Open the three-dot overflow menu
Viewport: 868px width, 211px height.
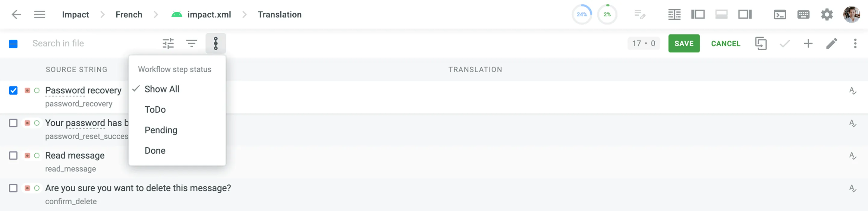point(855,43)
